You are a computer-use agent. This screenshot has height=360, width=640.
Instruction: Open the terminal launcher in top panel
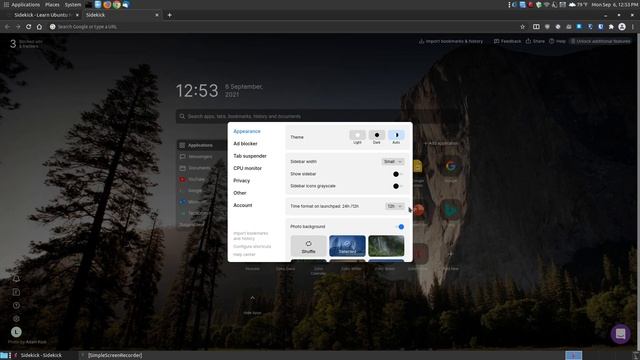click(x=89, y=4)
